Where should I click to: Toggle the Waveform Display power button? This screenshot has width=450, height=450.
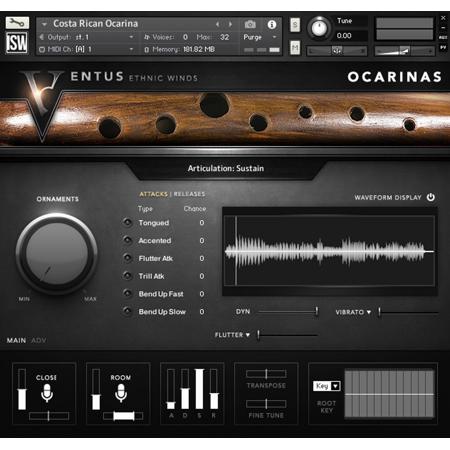click(x=431, y=197)
